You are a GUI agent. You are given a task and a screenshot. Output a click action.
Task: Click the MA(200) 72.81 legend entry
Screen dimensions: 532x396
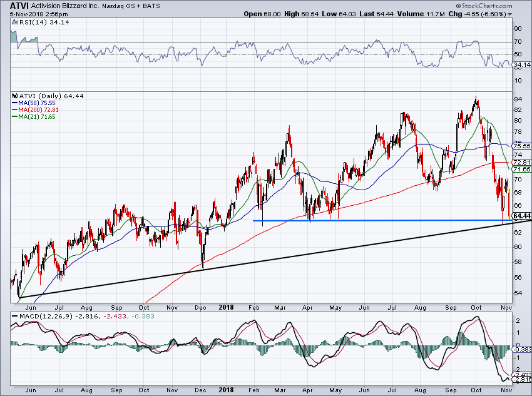pyautogui.click(x=38, y=110)
